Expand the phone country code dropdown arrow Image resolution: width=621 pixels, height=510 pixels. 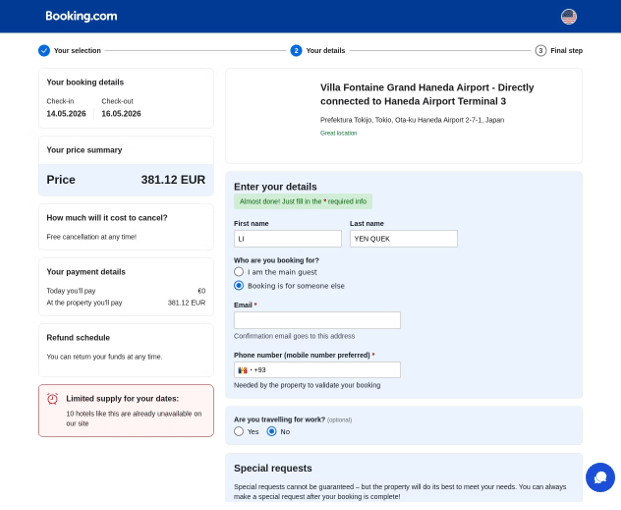(251, 370)
